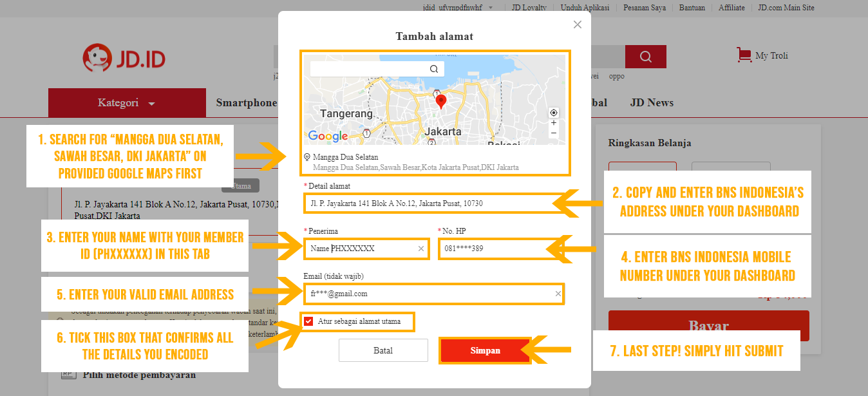This screenshot has height=396, width=868.
Task: Click the JD.ID logo
Action: (124, 59)
